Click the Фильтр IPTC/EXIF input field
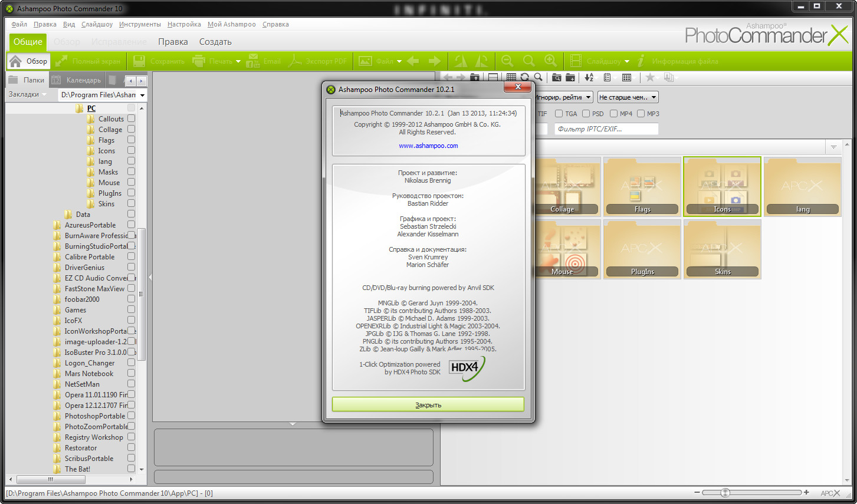The image size is (857, 504). [x=606, y=129]
